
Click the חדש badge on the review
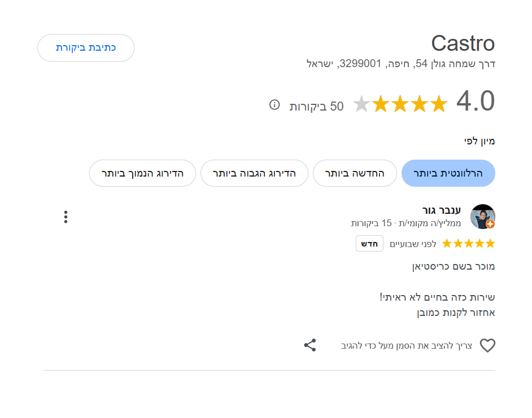click(x=369, y=243)
